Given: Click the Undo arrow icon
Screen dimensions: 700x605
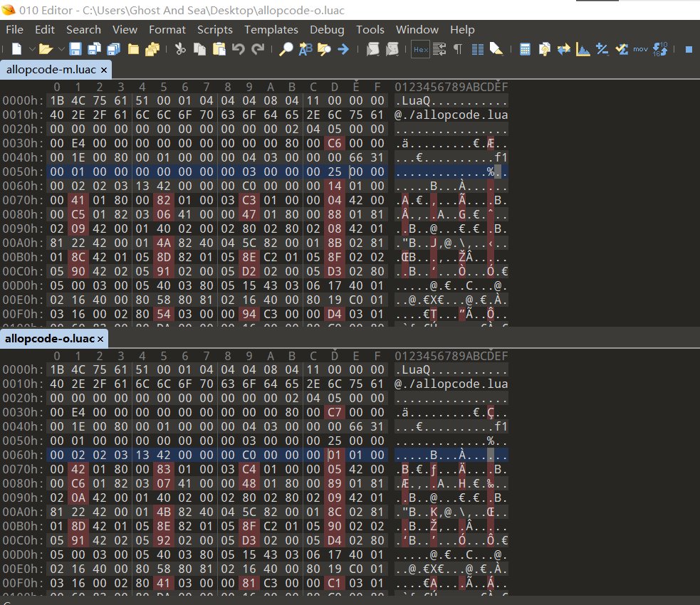Looking at the screenshot, I should 239,49.
